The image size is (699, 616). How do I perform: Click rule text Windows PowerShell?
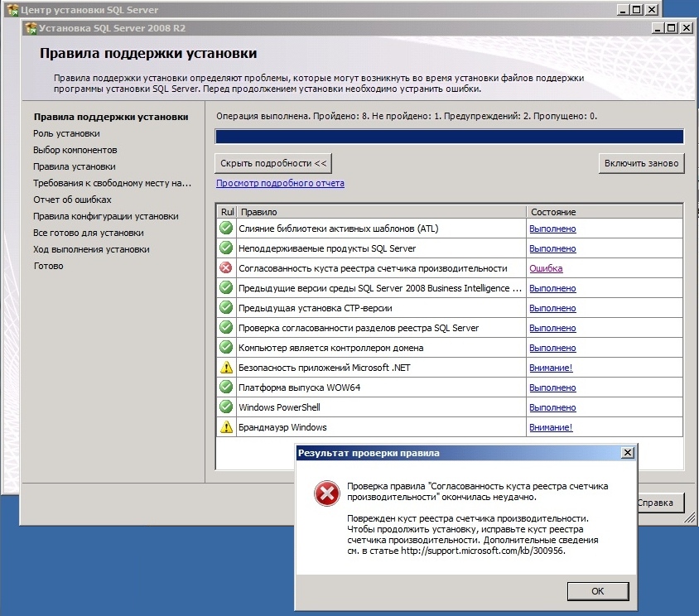coord(279,407)
